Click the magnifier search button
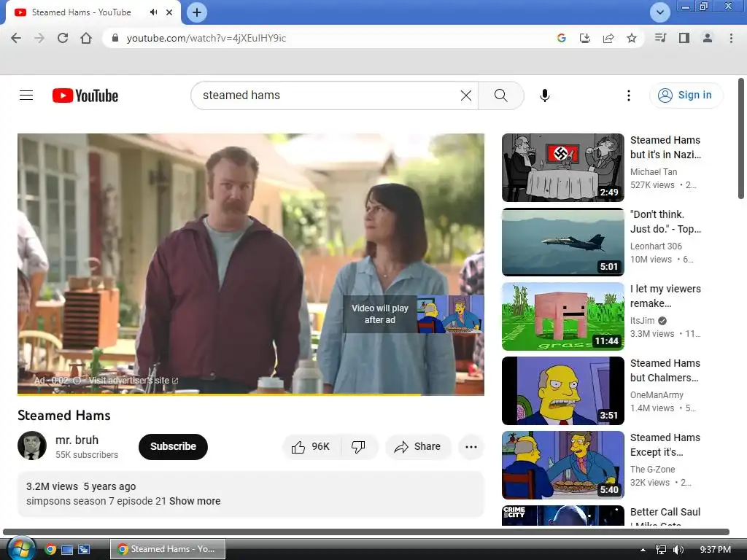This screenshot has width=747, height=560. [x=500, y=96]
